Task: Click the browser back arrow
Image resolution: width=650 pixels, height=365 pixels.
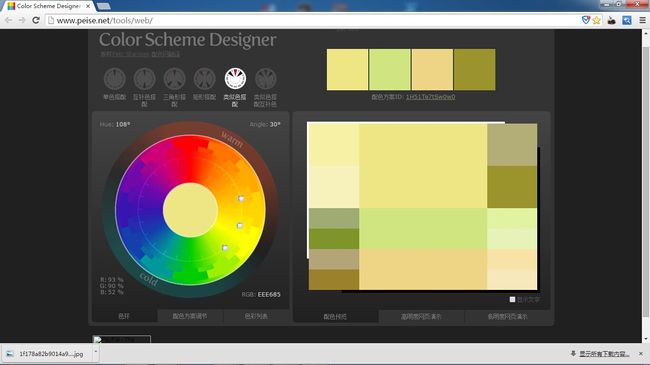Action: pyautogui.click(x=8, y=20)
